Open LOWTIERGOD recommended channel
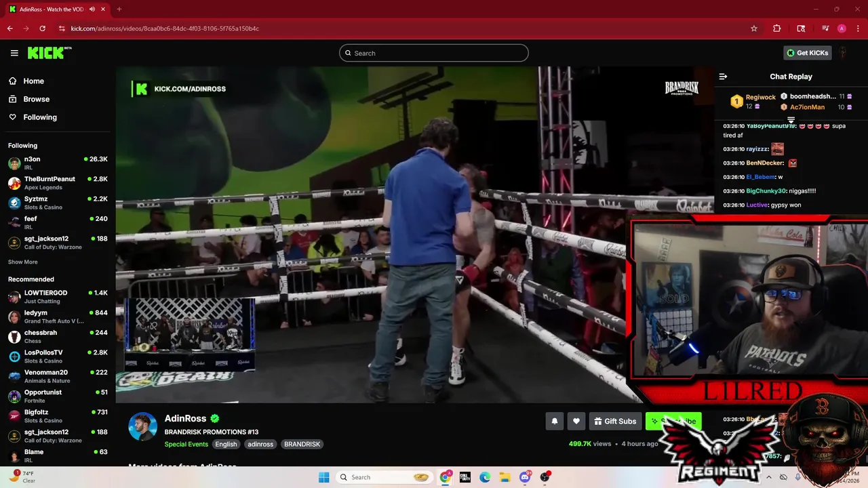Screen dimensions: 868x488 point(58,297)
